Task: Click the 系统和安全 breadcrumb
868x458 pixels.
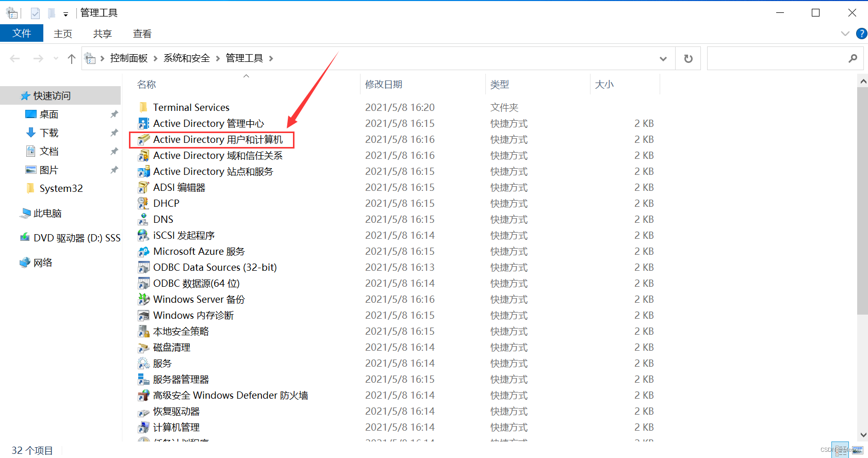Action: [x=187, y=58]
